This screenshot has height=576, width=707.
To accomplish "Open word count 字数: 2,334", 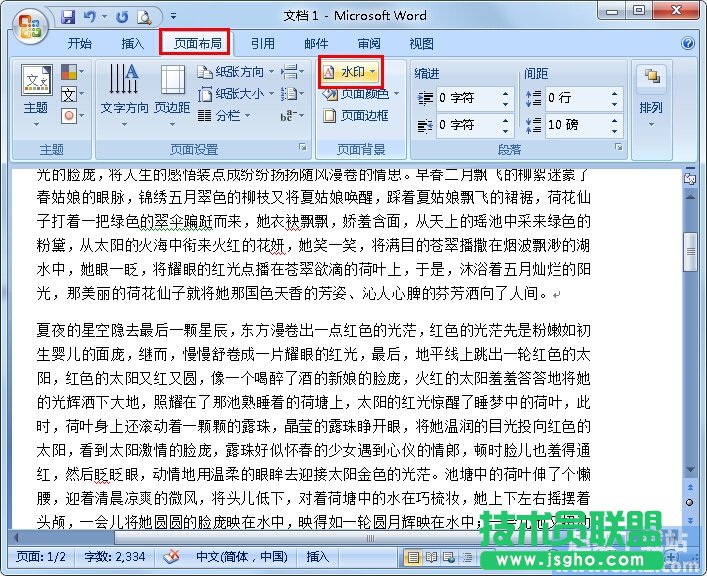I will pyautogui.click(x=115, y=557).
